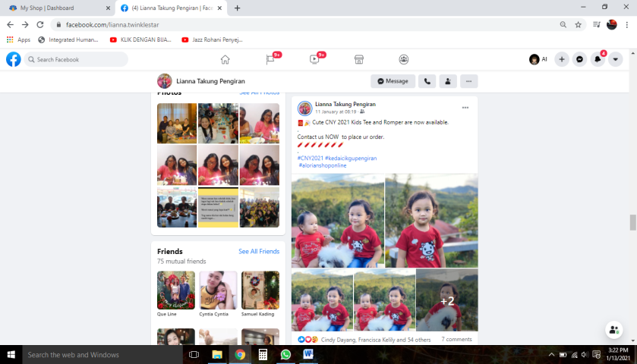Click the Search Facebook field

coord(76,59)
